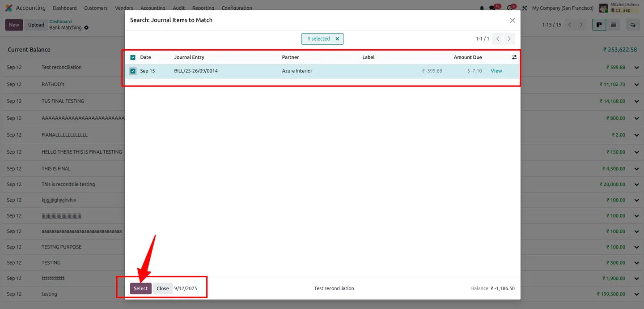
Task: Switch to list view
Action: point(613,25)
